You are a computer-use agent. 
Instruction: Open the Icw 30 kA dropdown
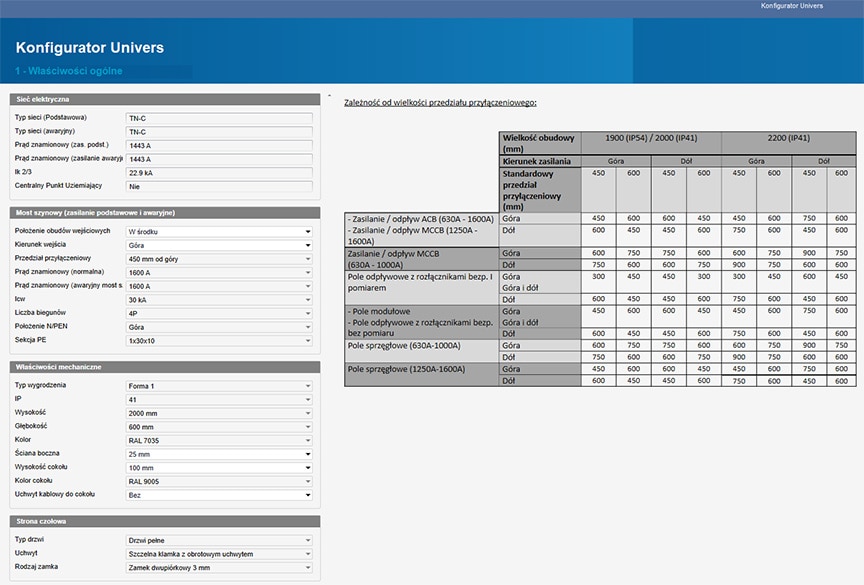point(219,299)
